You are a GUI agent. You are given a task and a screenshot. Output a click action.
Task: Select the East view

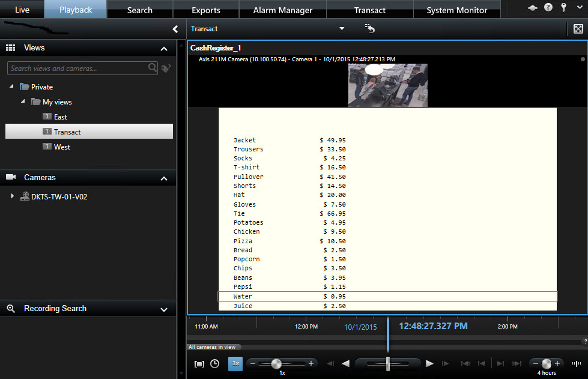point(60,117)
